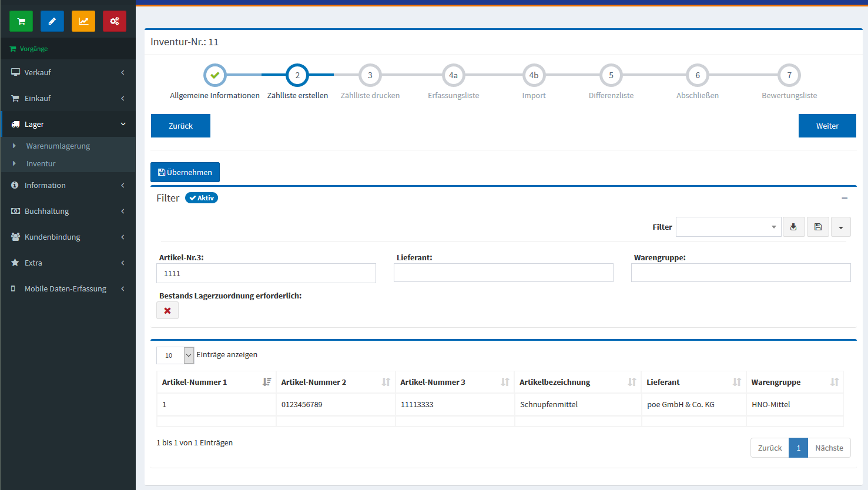The image size is (868, 490).
Task: Click the blue pencil edit icon
Action: coord(52,21)
